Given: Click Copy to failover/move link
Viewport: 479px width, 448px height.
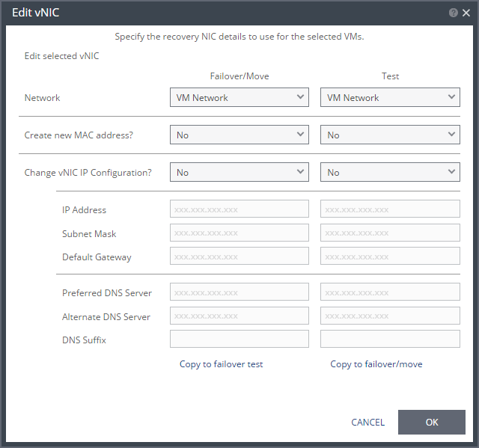Looking at the screenshot, I should point(376,364).
